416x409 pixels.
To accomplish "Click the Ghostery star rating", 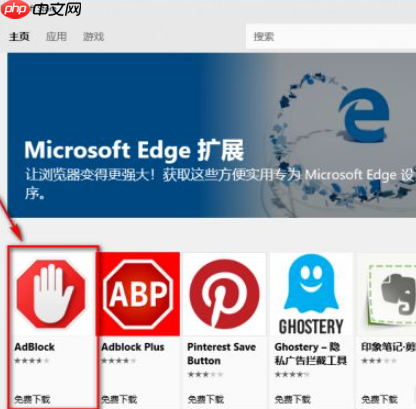I will click(x=292, y=374).
